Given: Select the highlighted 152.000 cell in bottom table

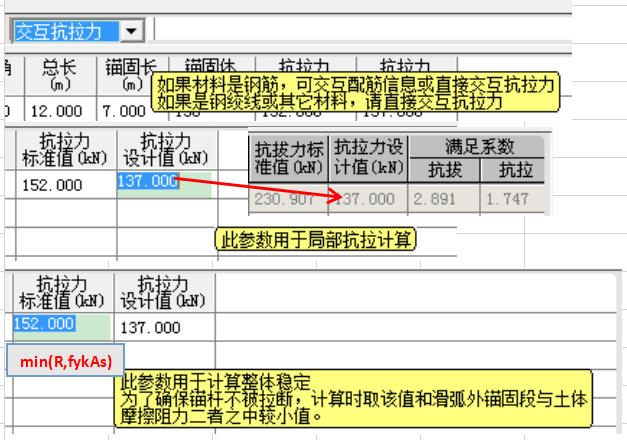Looking at the screenshot, I should click(62, 327).
